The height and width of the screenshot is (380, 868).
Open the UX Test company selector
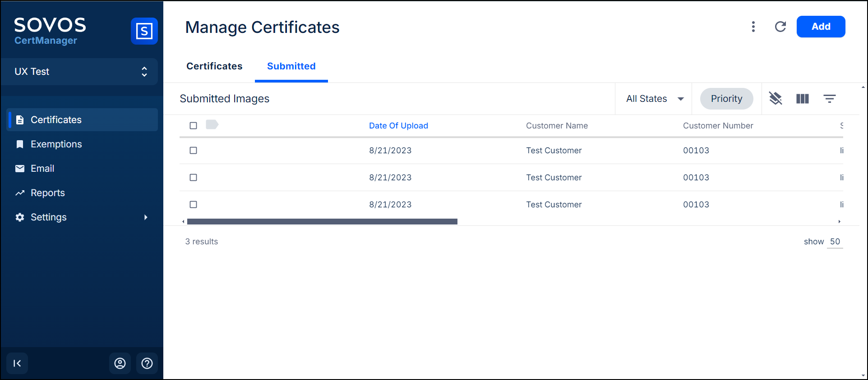(x=79, y=72)
